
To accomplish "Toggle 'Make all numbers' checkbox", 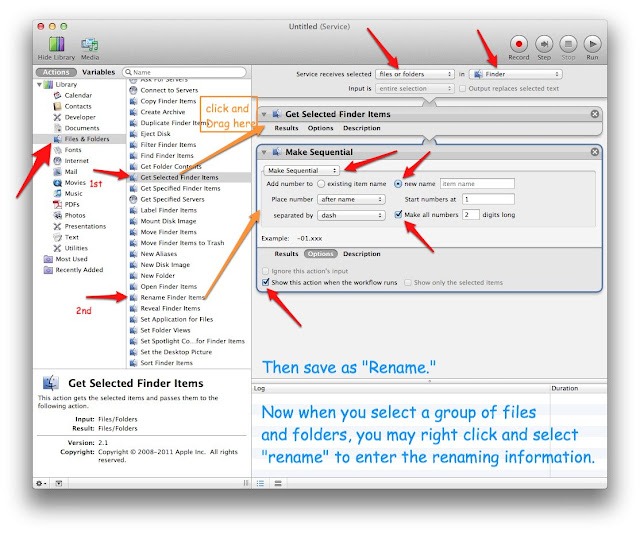I will pos(398,215).
